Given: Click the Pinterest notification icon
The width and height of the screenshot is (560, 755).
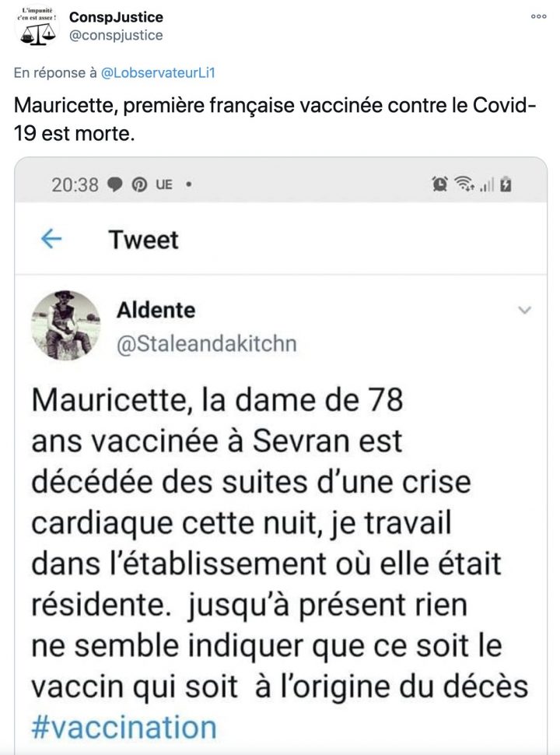Looking at the screenshot, I should tap(139, 184).
